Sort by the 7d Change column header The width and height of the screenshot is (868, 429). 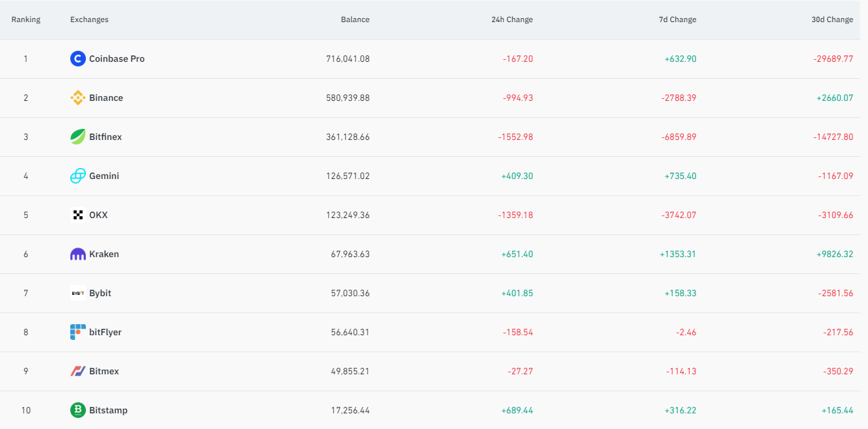(x=677, y=20)
